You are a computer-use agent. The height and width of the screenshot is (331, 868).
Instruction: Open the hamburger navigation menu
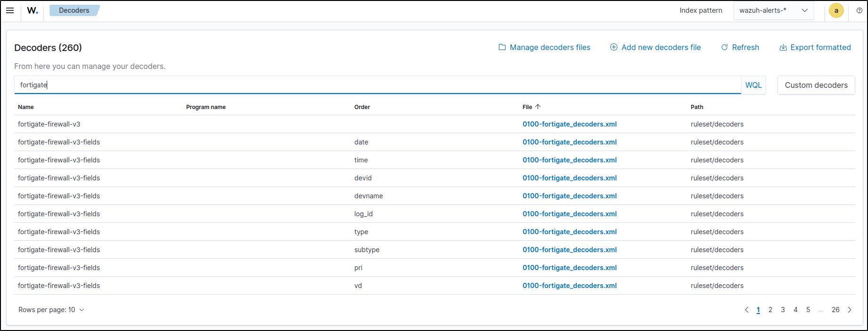(10, 10)
